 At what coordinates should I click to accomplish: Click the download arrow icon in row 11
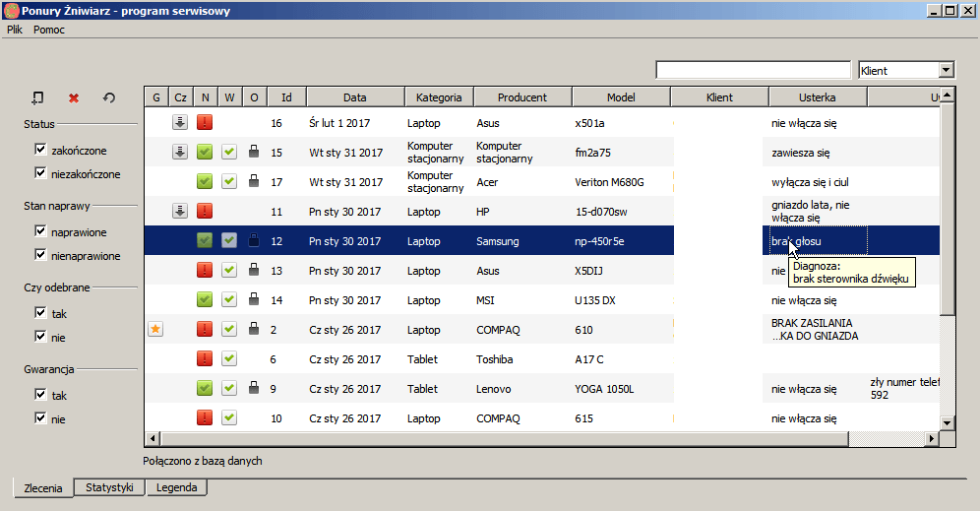pyautogui.click(x=180, y=211)
